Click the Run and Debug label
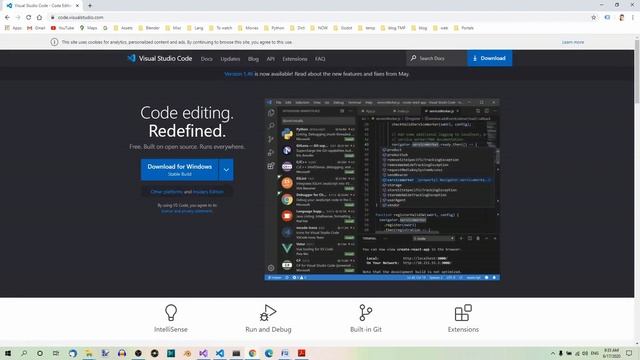 pyautogui.click(x=268, y=329)
